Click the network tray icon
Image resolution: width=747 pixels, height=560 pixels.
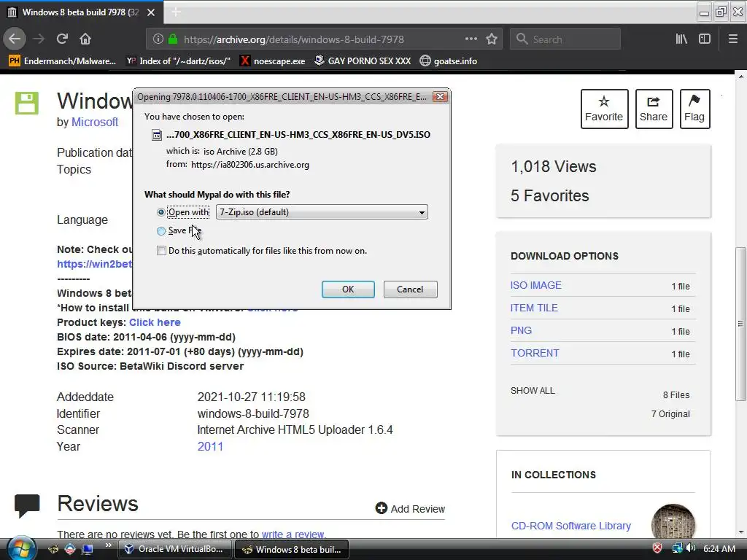point(677,548)
